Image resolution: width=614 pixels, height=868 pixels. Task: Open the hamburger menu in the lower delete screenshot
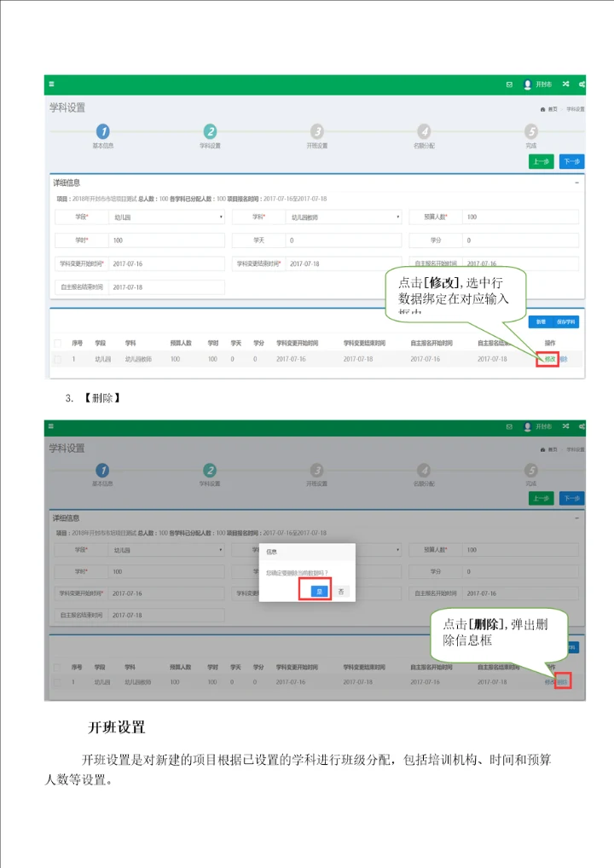coord(52,425)
